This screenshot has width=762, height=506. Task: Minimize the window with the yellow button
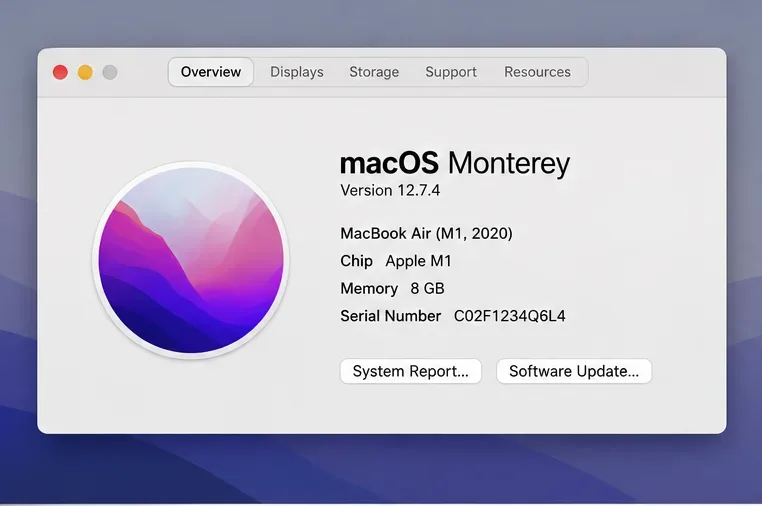pyautogui.click(x=85, y=72)
